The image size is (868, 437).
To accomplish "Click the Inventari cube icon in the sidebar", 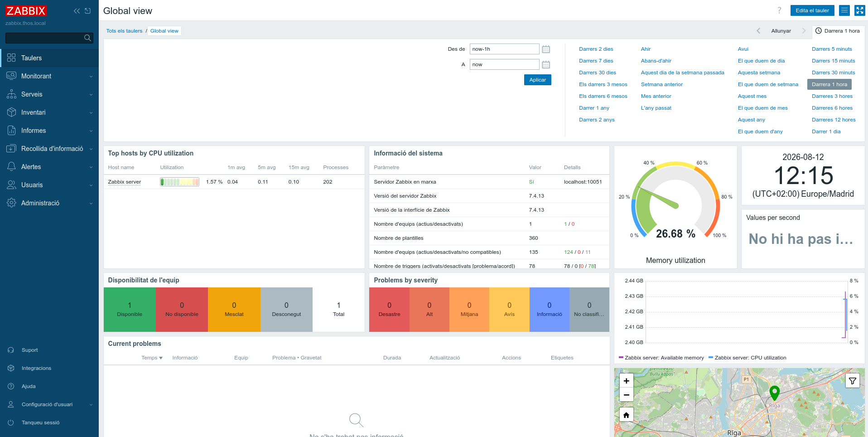I will 11,112.
